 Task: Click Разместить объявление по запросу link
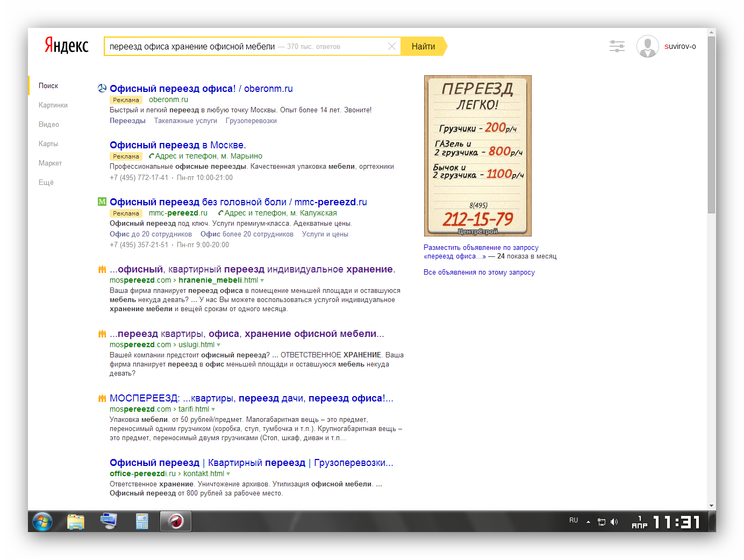(481, 248)
